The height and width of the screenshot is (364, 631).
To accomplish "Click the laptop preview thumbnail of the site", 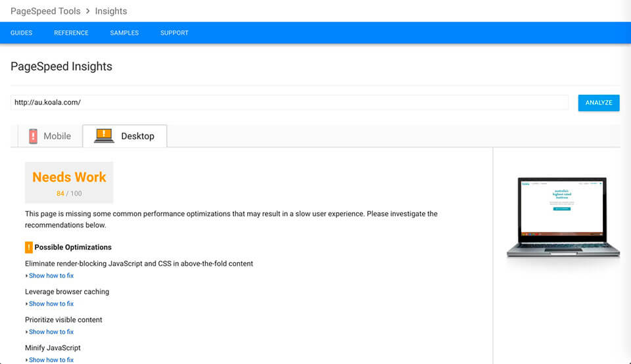I will (x=563, y=217).
